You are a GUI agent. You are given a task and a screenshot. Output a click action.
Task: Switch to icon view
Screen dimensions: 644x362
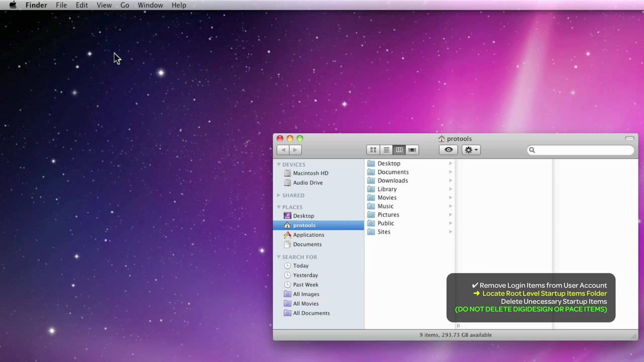[x=373, y=150]
